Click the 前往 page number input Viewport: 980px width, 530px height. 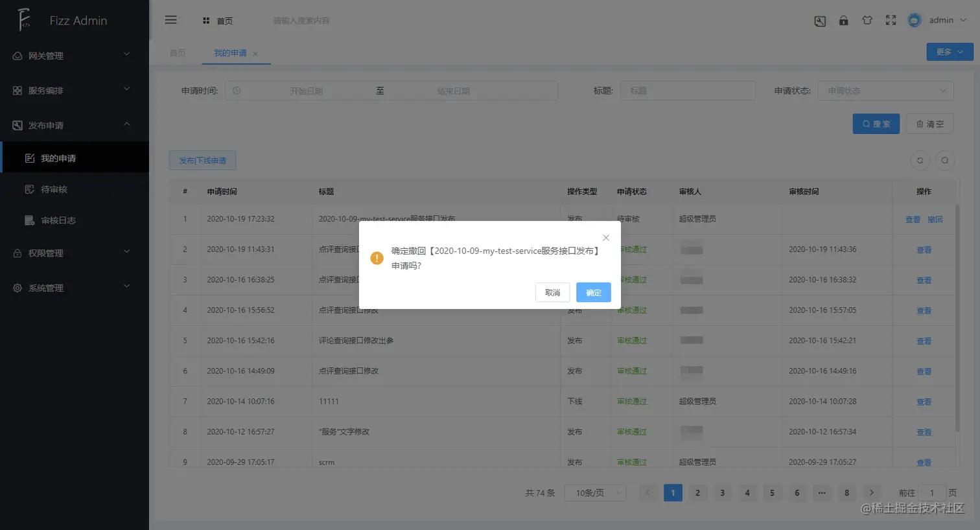(932, 493)
